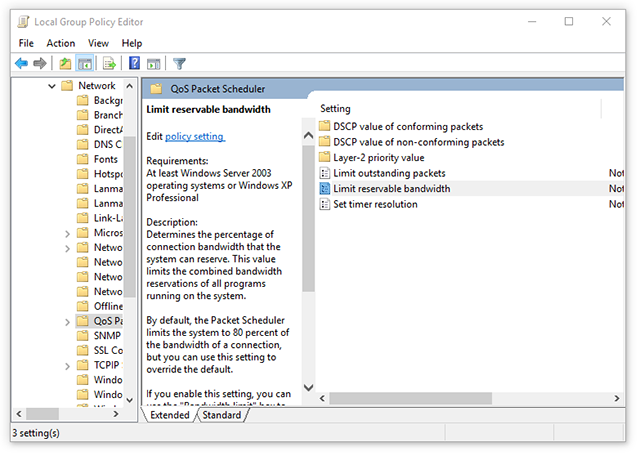Click the "policy setting" edit link

195,136
